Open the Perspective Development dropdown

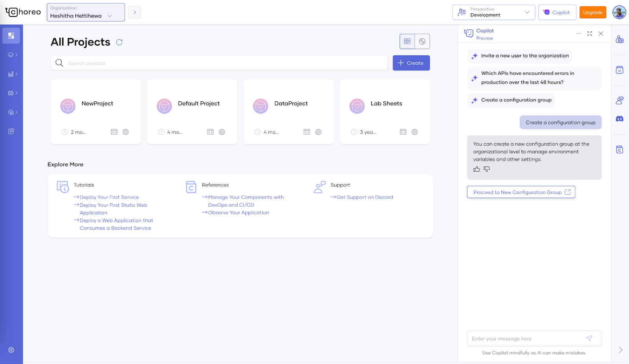[494, 12]
